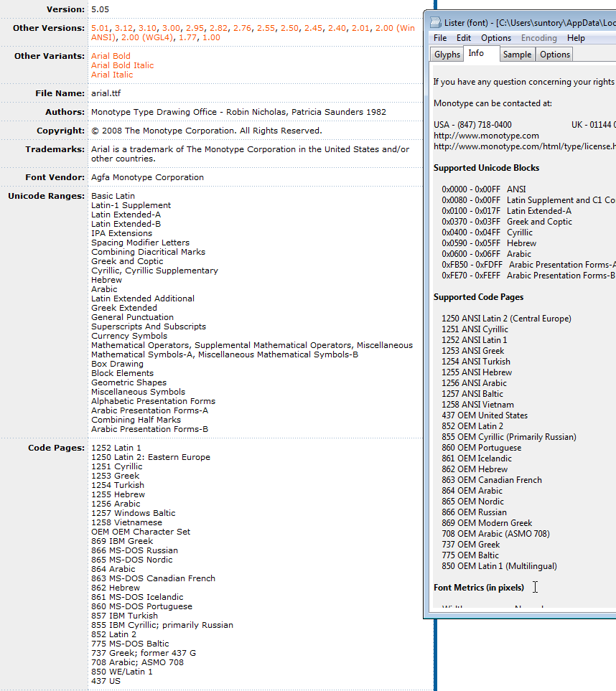Open version 2.95 link
Image resolution: width=616 pixels, height=691 pixels.
click(195, 28)
